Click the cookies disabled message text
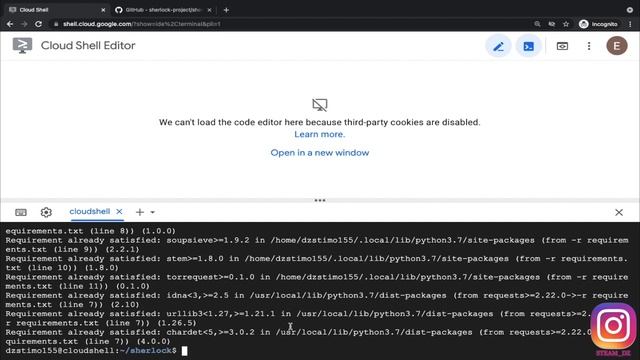 coord(320,122)
